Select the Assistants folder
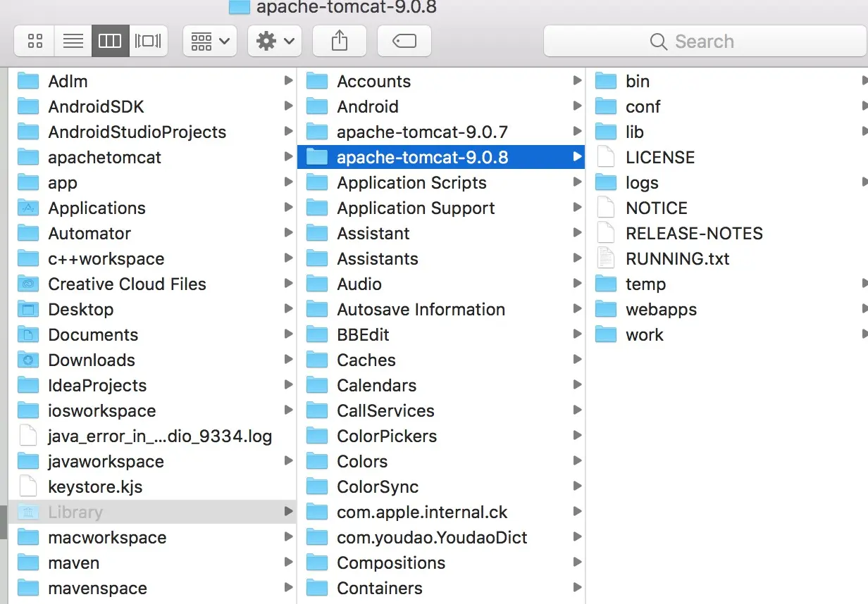The width and height of the screenshot is (868, 604). 441,259
